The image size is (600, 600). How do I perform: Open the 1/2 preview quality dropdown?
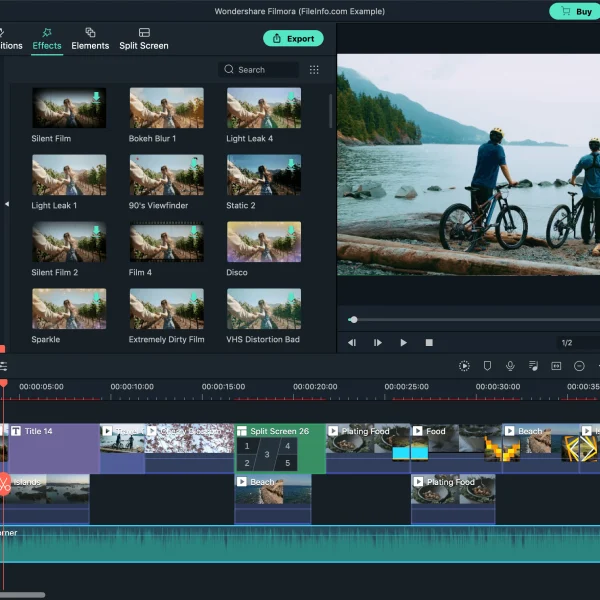point(578,343)
